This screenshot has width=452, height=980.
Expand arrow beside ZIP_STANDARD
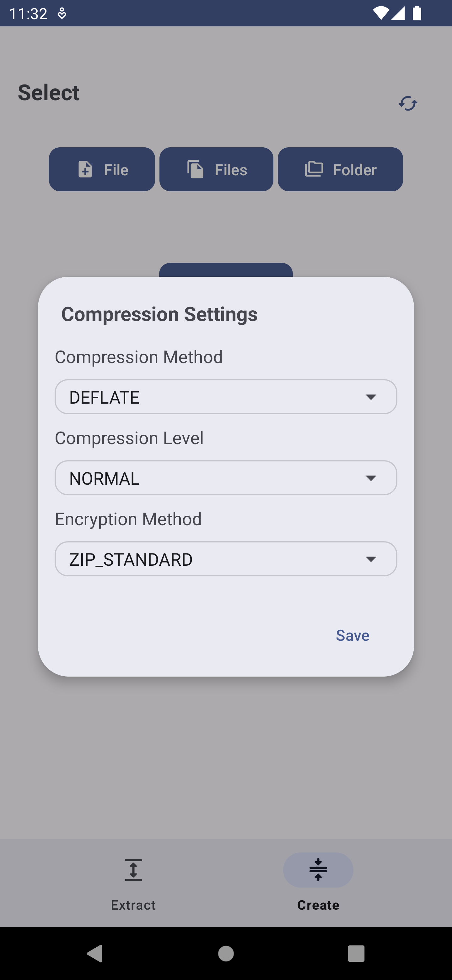pos(371,559)
